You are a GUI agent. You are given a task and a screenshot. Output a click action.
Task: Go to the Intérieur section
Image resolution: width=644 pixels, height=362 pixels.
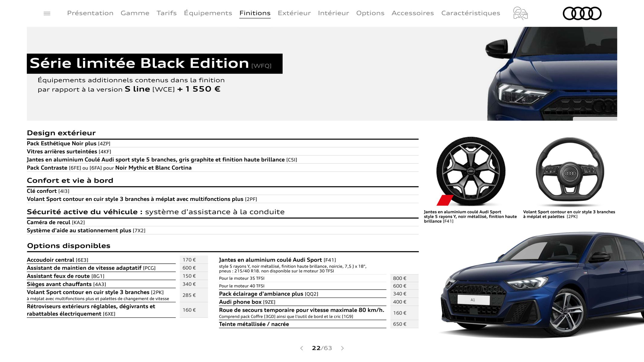tap(333, 13)
